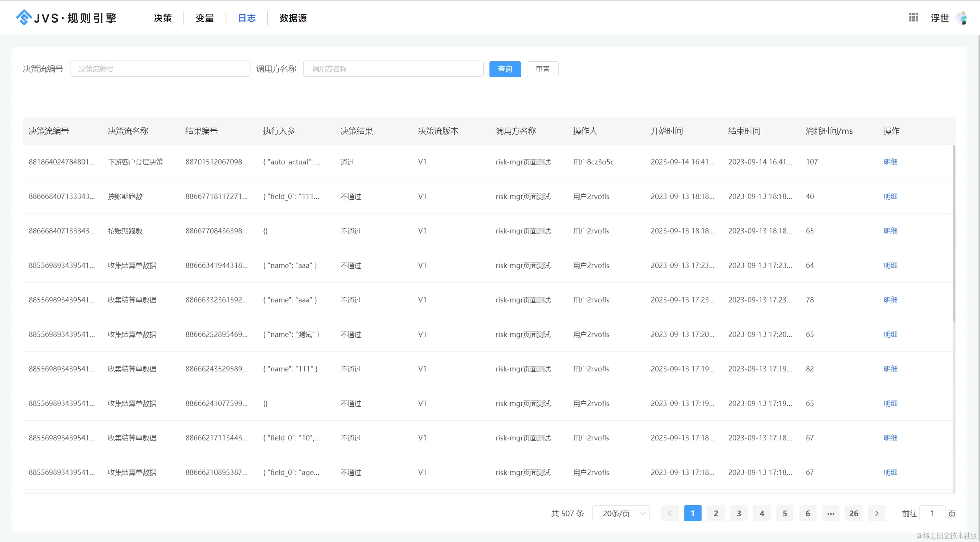Screen dimensions: 980x542
Task: Click the user avatar icon
Action: coord(961,18)
